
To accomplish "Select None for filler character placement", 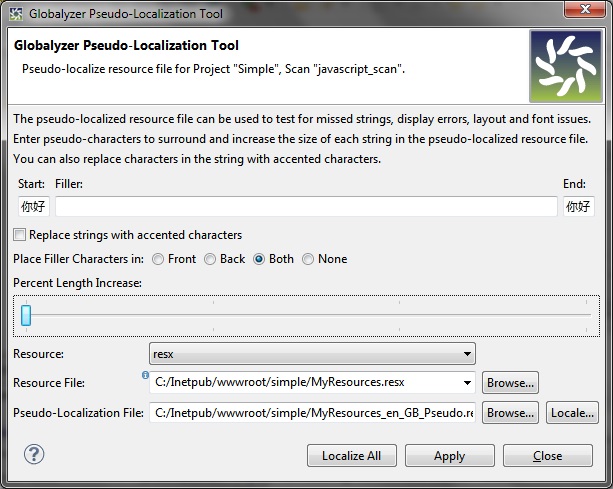I will click(x=308, y=259).
